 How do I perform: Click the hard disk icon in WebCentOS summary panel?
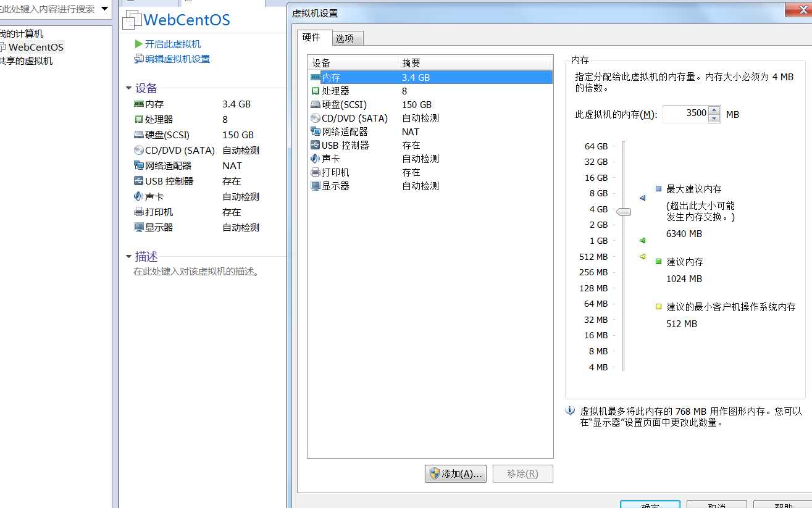(x=139, y=135)
